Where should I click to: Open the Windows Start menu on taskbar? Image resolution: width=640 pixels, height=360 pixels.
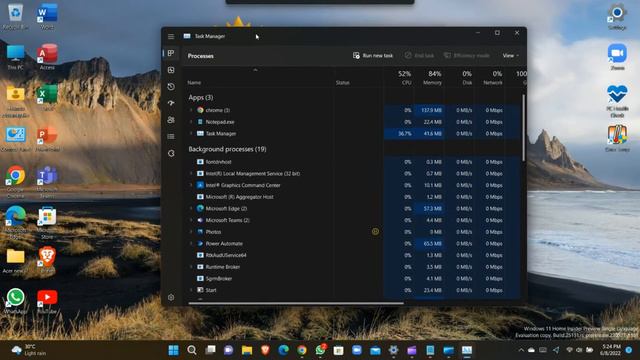click(x=173, y=350)
